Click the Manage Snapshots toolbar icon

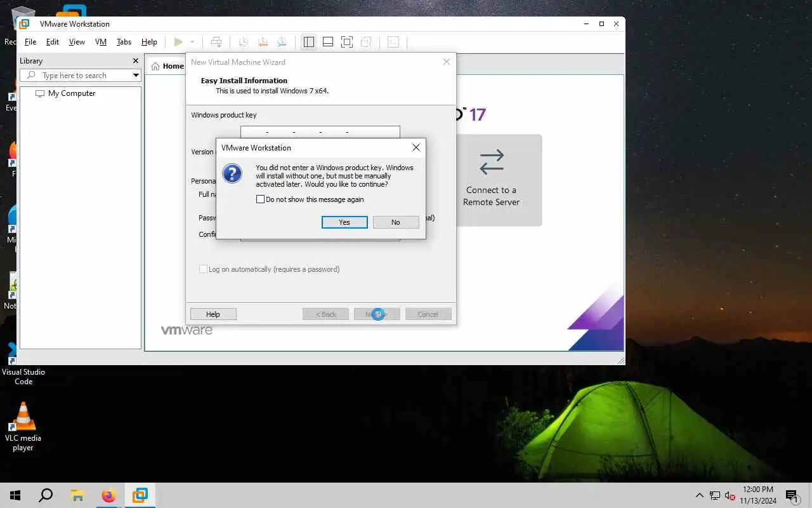click(282, 42)
